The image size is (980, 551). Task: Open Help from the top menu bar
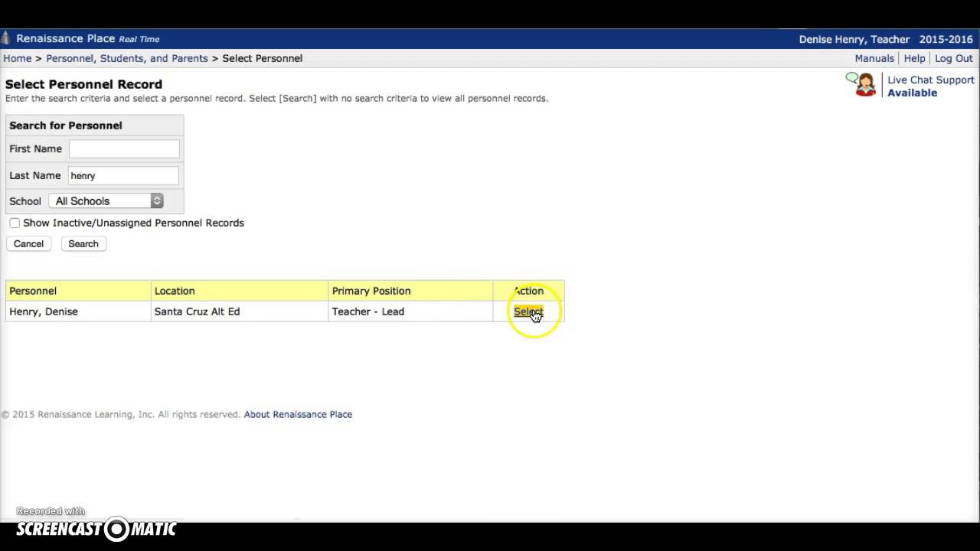tap(915, 58)
